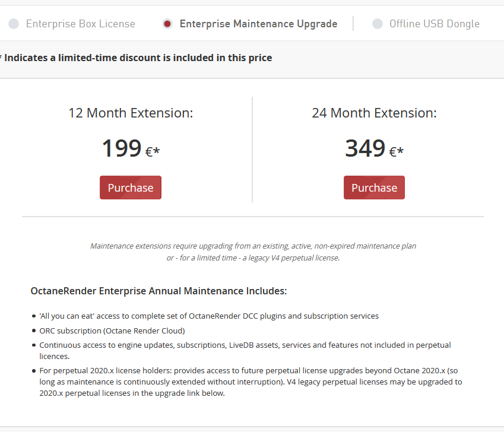Image resolution: width=504 pixels, height=432 pixels.
Task: Purchase the 24 Month Extension
Action: pyautogui.click(x=374, y=188)
